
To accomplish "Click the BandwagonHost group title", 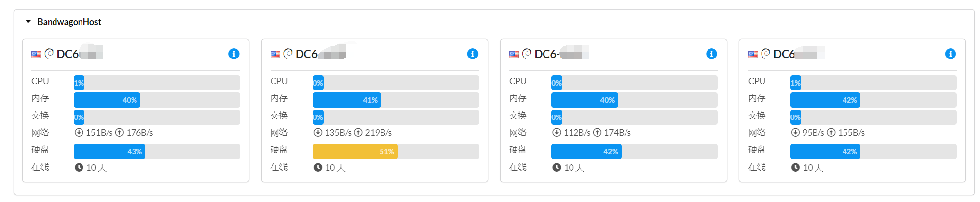I will pyautogui.click(x=69, y=22).
